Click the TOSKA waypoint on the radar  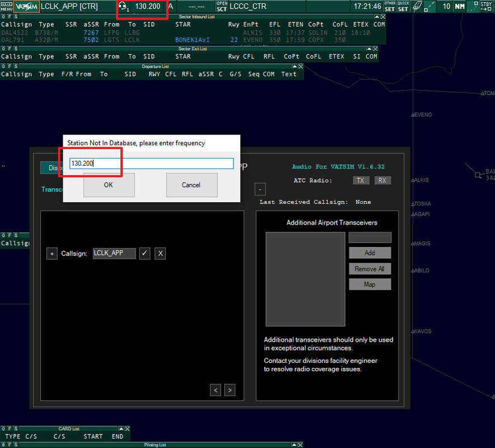421,204
